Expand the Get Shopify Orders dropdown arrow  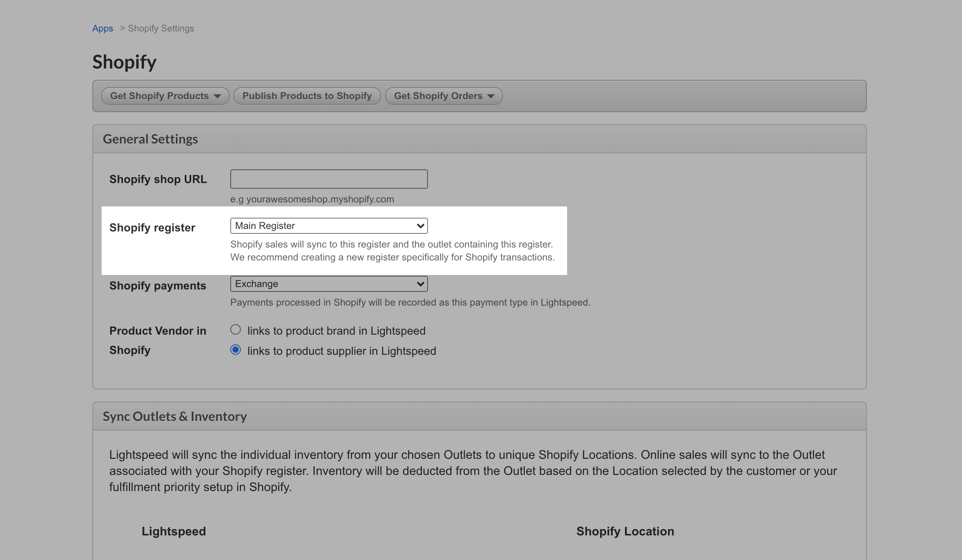tap(490, 96)
